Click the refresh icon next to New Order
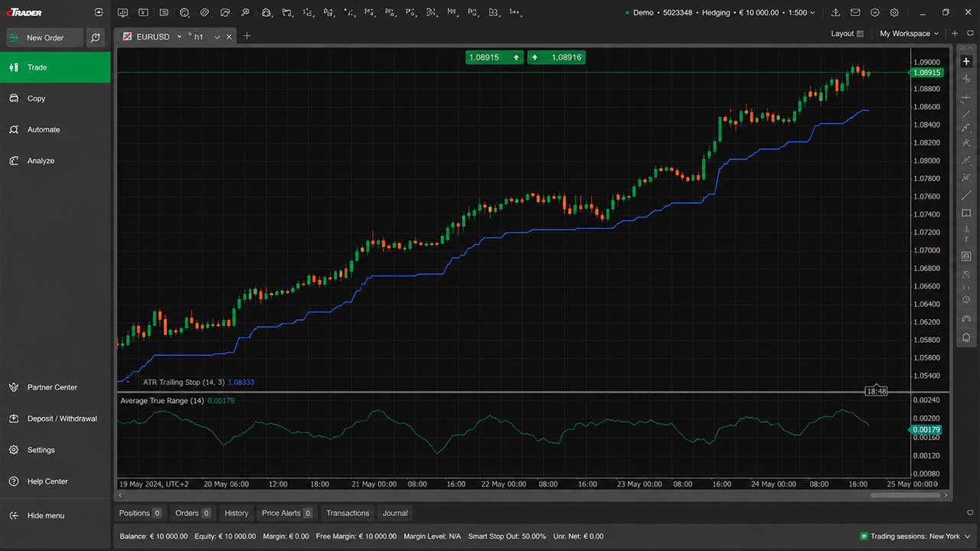Image resolution: width=980 pixels, height=551 pixels. pyautogui.click(x=96, y=37)
